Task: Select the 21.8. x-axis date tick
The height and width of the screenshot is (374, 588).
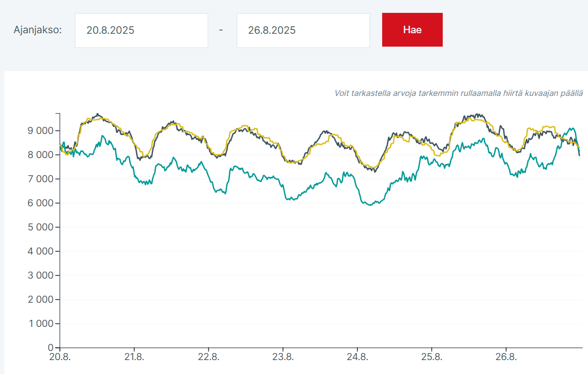Action: coord(133,357)
